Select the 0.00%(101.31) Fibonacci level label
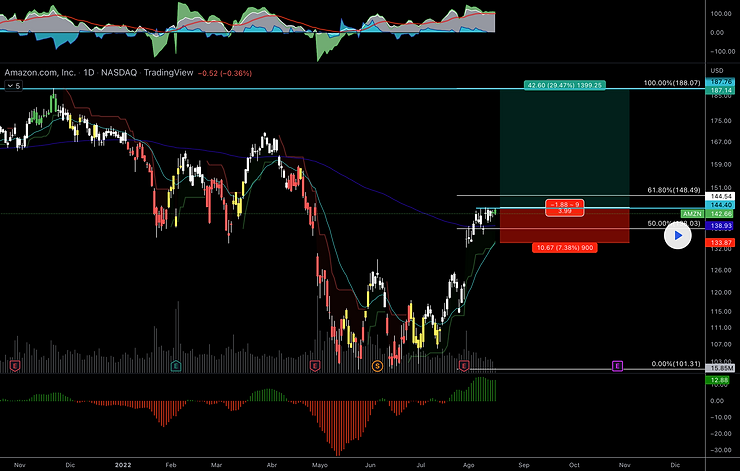Image resolution: width=740 pixels, height=471 pixels. pyautogui.click(x=676, y=364)
